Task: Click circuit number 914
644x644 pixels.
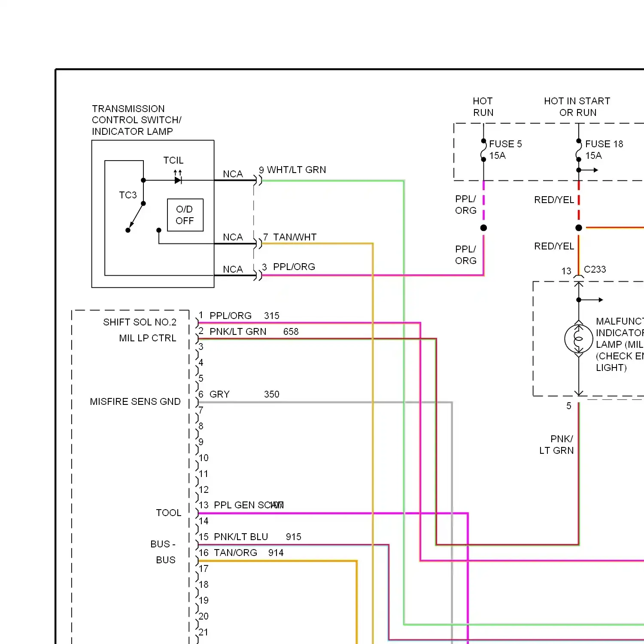Action: (276, 553)
